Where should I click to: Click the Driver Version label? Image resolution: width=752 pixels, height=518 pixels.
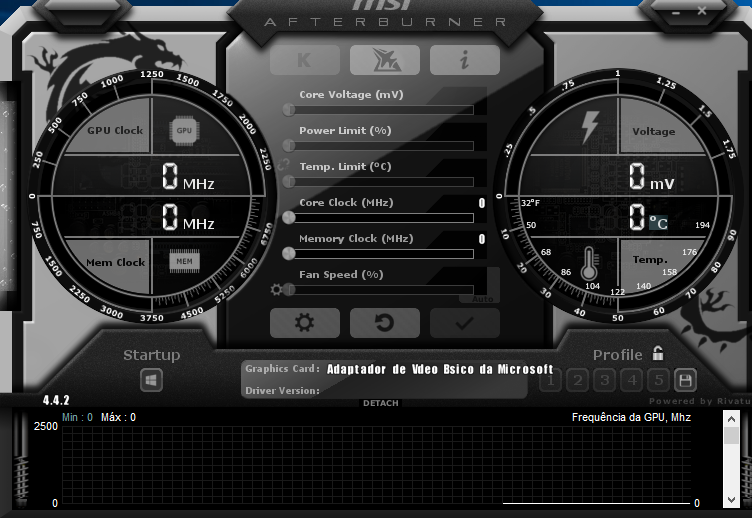282,390
